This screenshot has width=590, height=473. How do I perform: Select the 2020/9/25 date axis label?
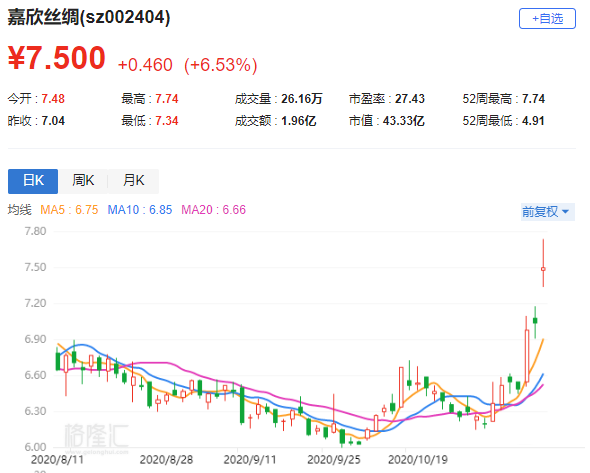click(x=334, y=460)
